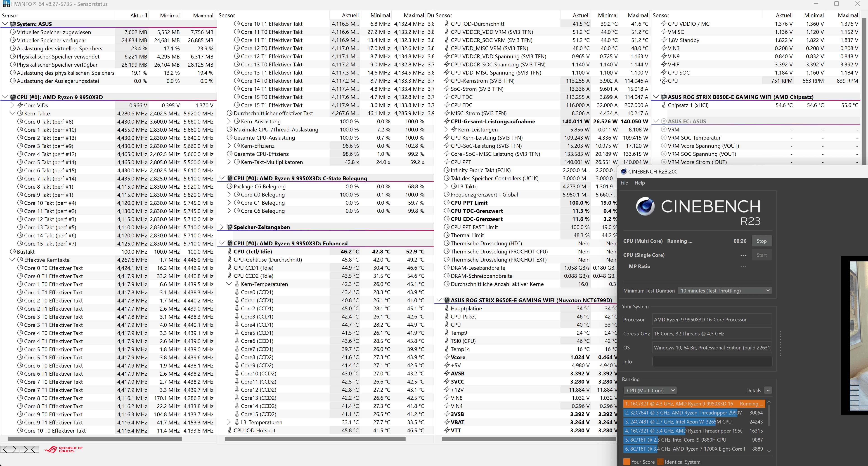Click the shrink-columns arrows button at bottom

coord(29,449)
